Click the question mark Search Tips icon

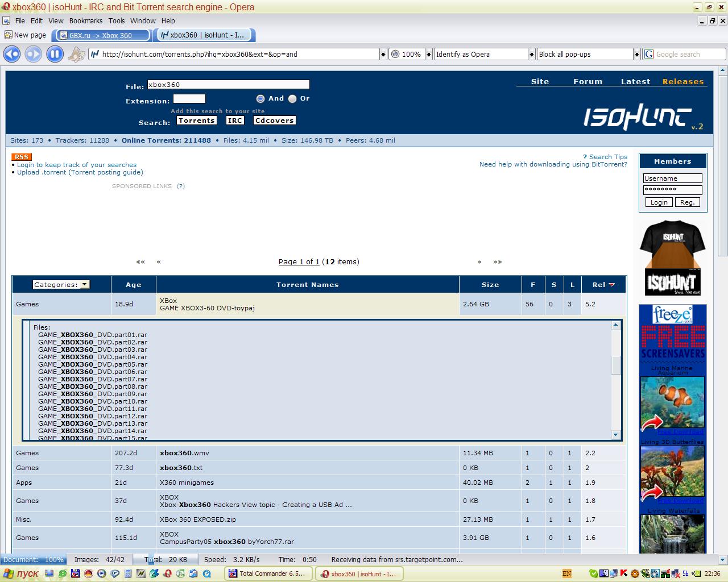coord(585,157)
